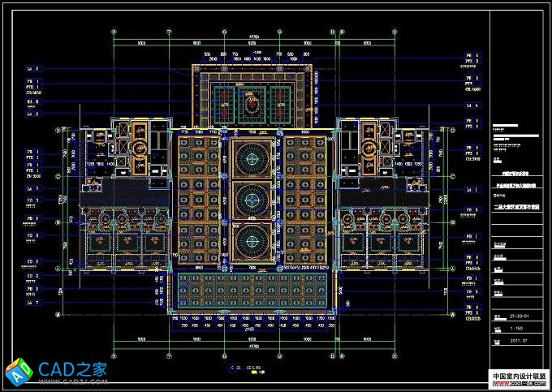Click the CAD之家 cube logo icon

18,373
